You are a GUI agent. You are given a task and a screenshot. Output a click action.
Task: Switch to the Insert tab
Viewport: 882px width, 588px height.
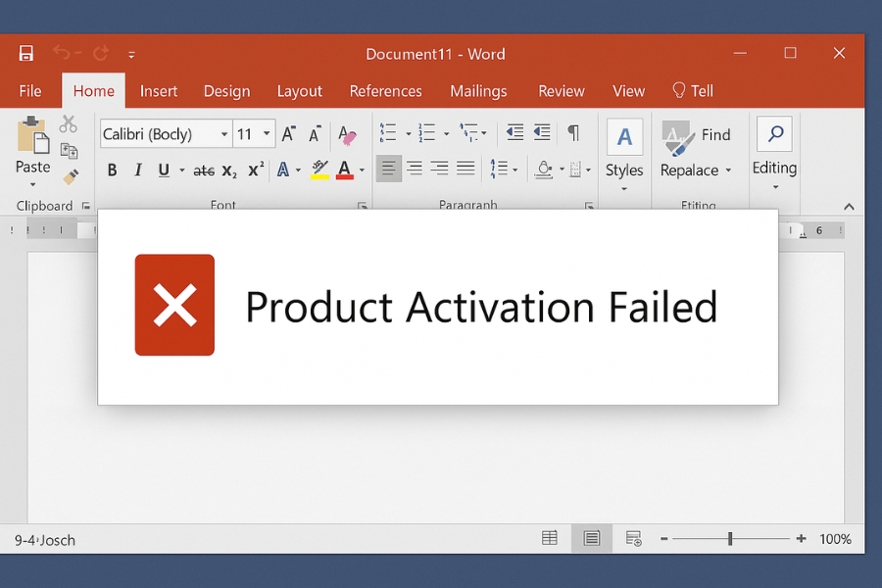pyautogui.click(x=159, y=90)
